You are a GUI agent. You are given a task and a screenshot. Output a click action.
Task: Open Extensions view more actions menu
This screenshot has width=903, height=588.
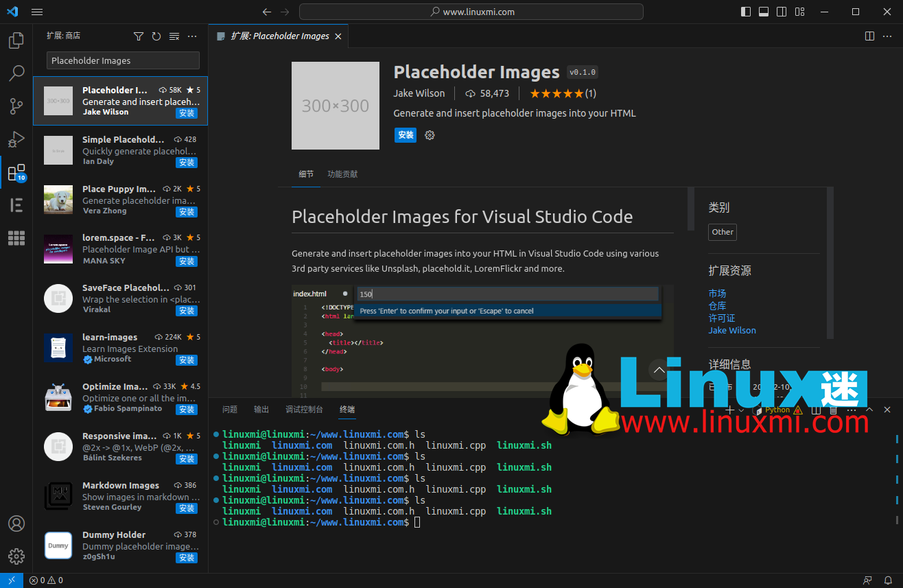point(192,36)
